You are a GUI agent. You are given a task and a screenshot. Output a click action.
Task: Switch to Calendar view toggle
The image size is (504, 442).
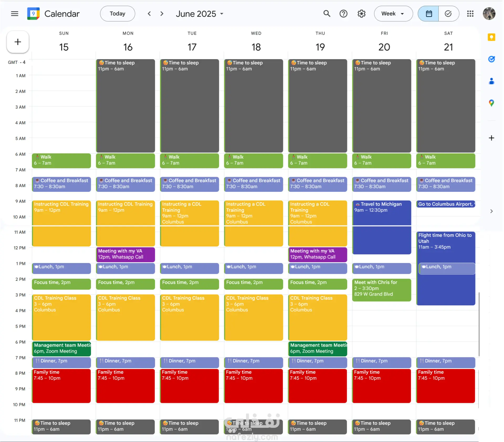pos(429,14)
